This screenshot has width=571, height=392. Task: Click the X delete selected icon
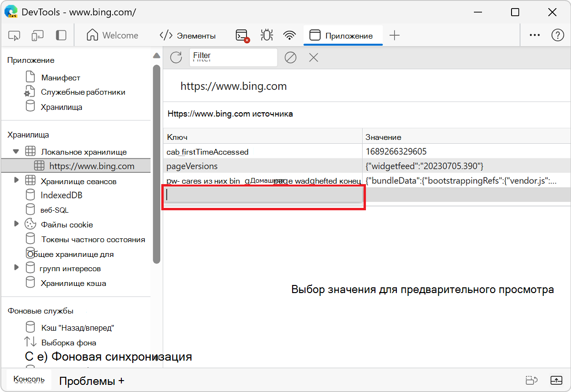(313, 58)
